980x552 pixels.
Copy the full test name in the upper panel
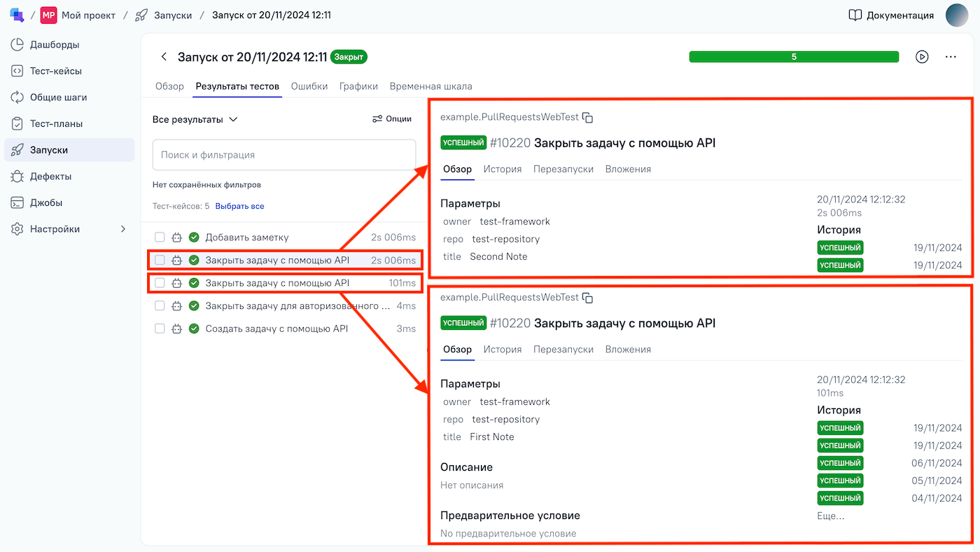(588, 118)
